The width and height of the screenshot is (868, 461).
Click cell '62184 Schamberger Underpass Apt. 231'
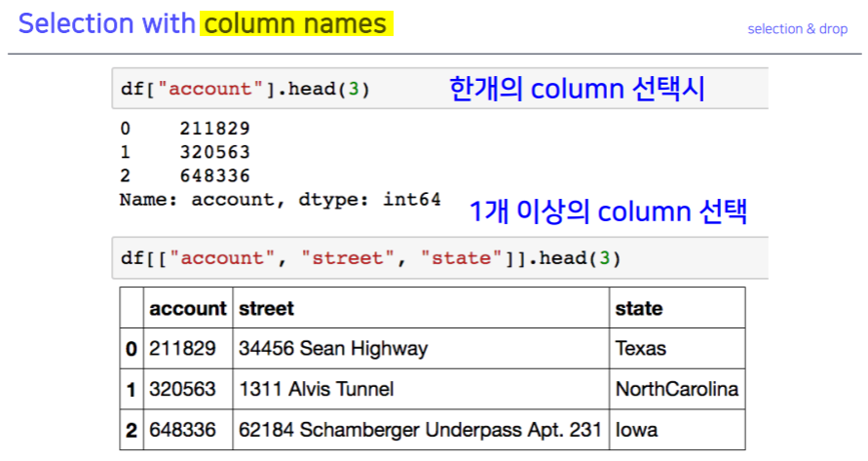421,430
